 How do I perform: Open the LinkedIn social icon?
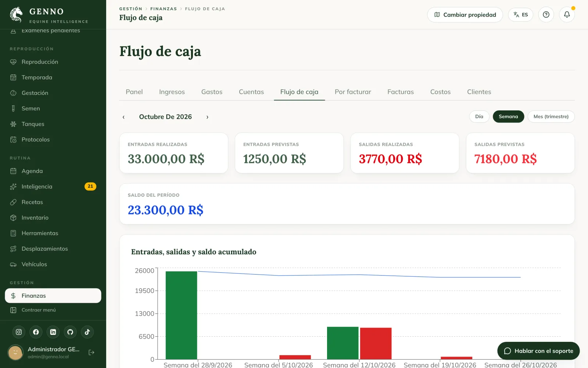(53, 332)
